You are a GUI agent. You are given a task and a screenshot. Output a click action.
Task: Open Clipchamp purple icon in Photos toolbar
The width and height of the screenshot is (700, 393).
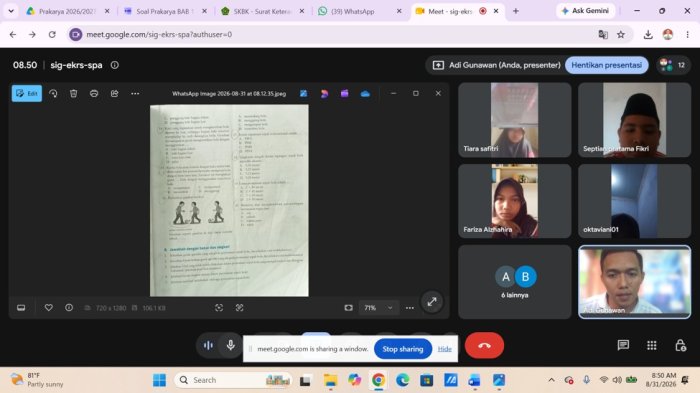344,94
